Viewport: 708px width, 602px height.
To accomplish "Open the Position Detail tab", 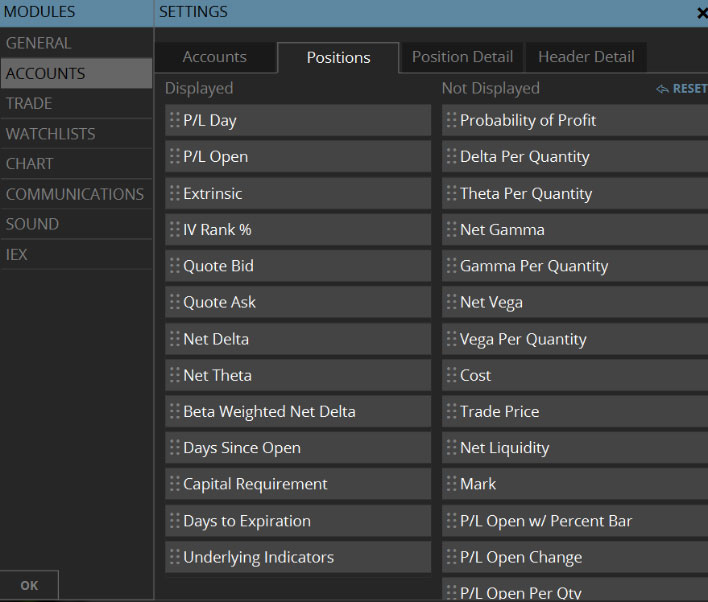I will (x=462, y=57).
